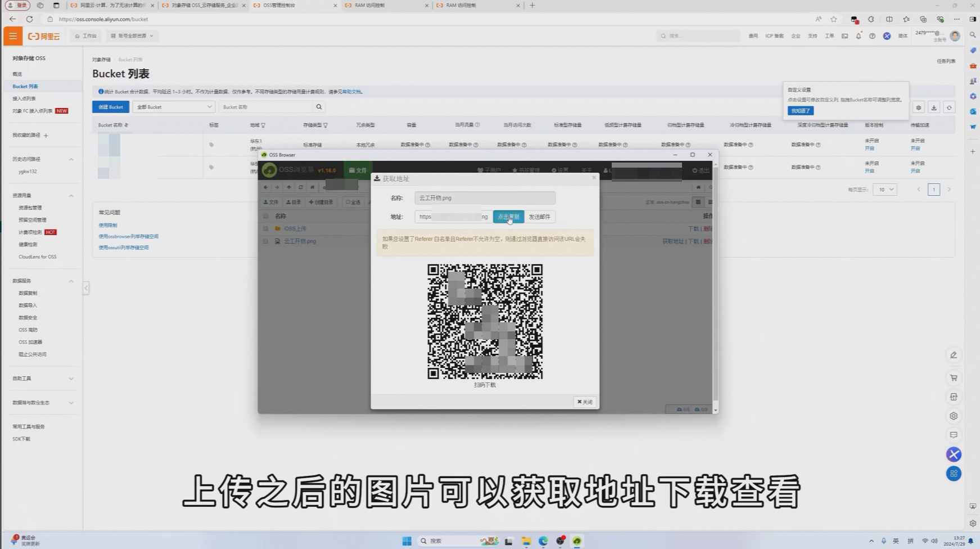
Task: Open 接入点列表 in the sidebar
Action: [24, 99]
